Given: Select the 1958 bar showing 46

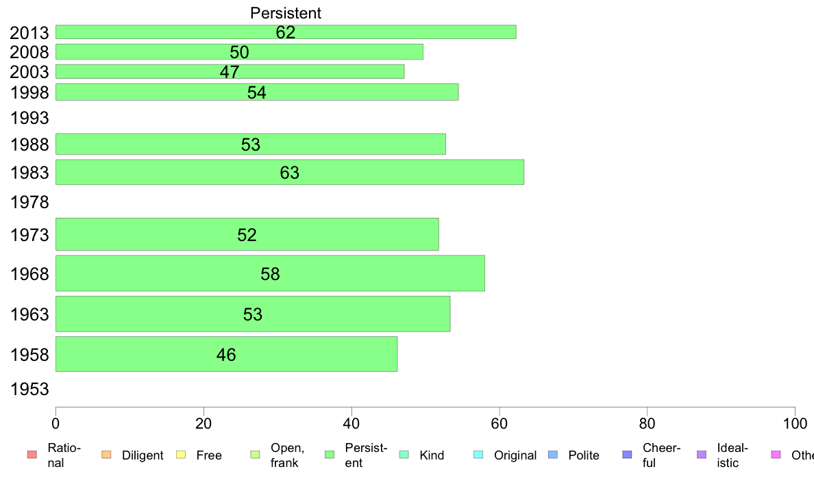Looking at the screenshot, I should (x=226, y=355).
